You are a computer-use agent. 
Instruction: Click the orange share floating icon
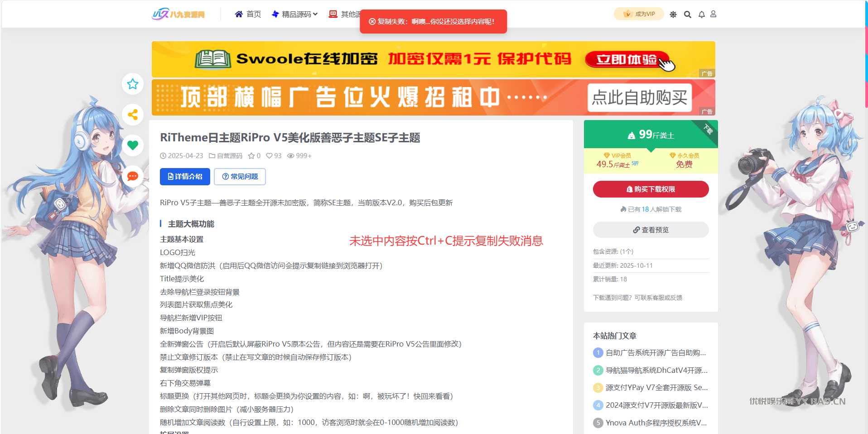coord(132,115)
